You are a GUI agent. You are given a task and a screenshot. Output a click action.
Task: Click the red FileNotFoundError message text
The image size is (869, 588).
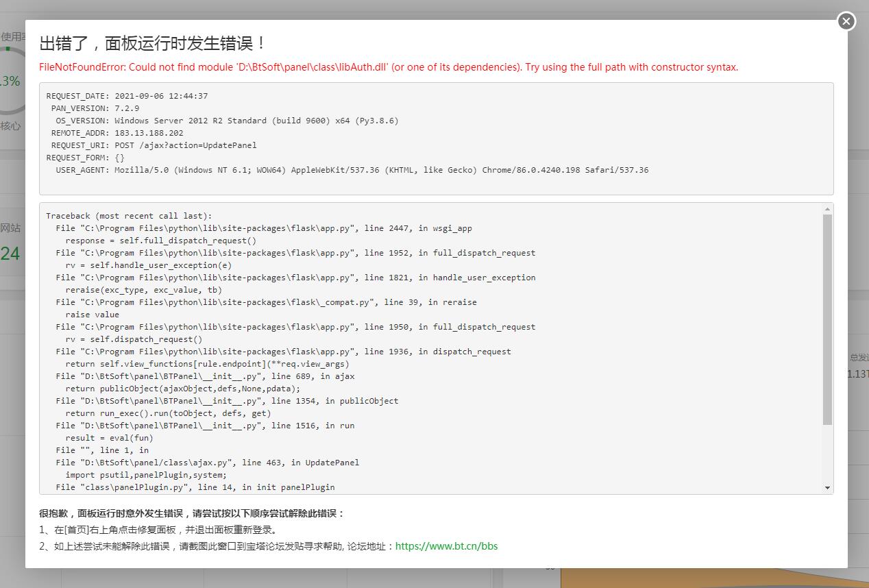[x=389, y=67]
